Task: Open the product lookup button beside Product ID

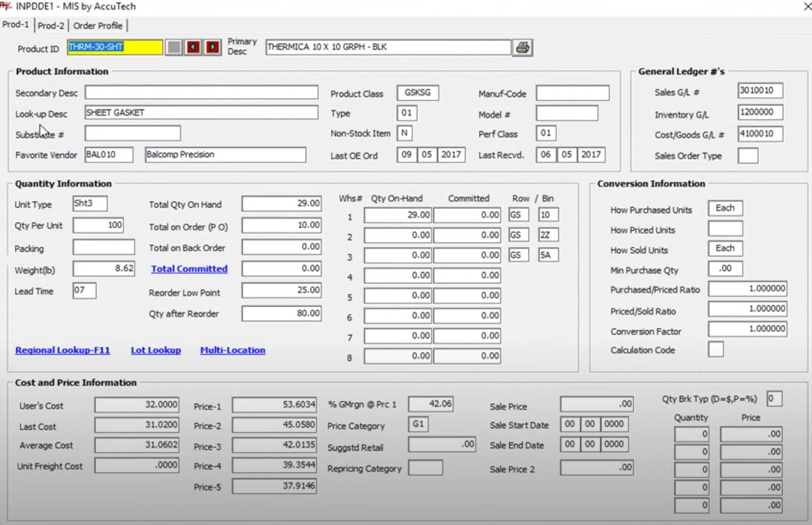Action: tap(174, 47)
